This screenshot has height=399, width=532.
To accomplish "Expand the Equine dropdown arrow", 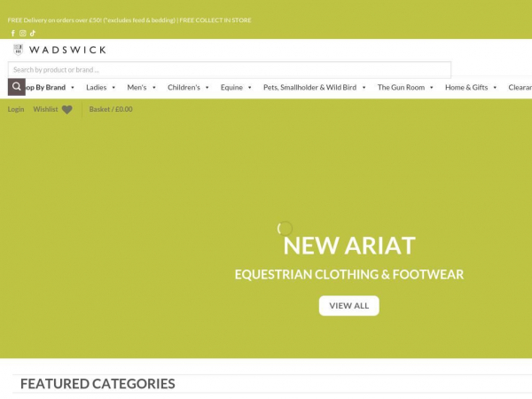I will pos(250,88).
